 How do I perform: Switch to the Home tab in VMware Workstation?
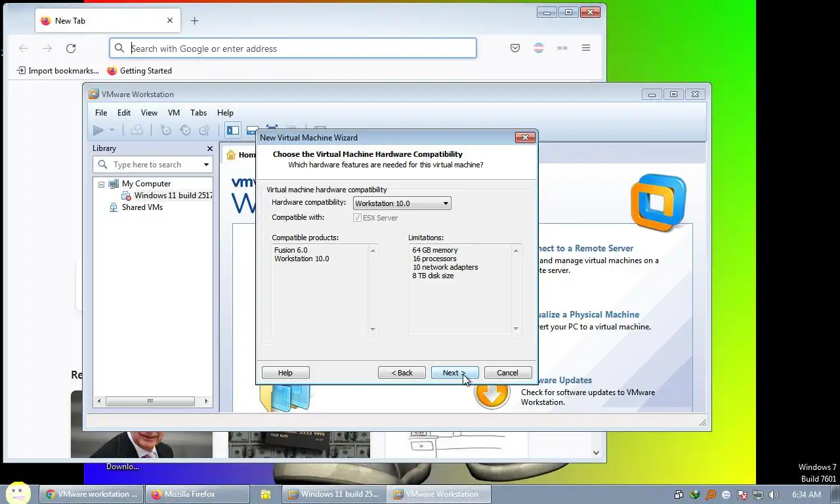(240, 155)
